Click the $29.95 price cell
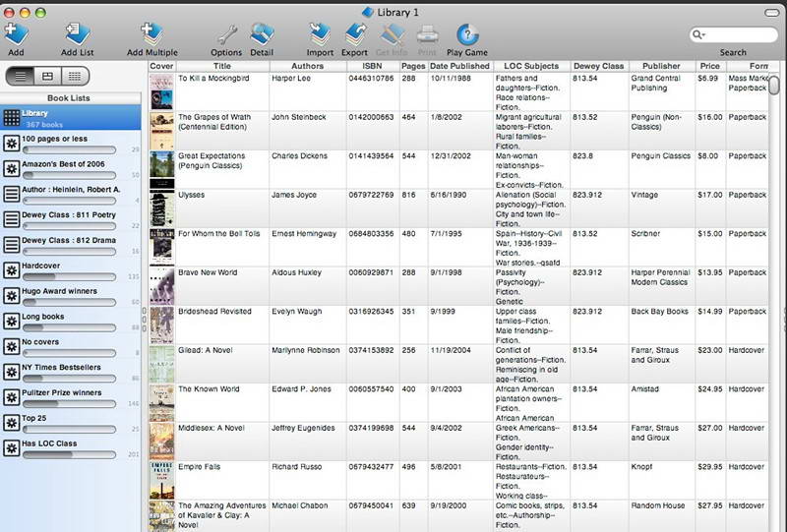The image size is (787, 532). click(710, 467)
